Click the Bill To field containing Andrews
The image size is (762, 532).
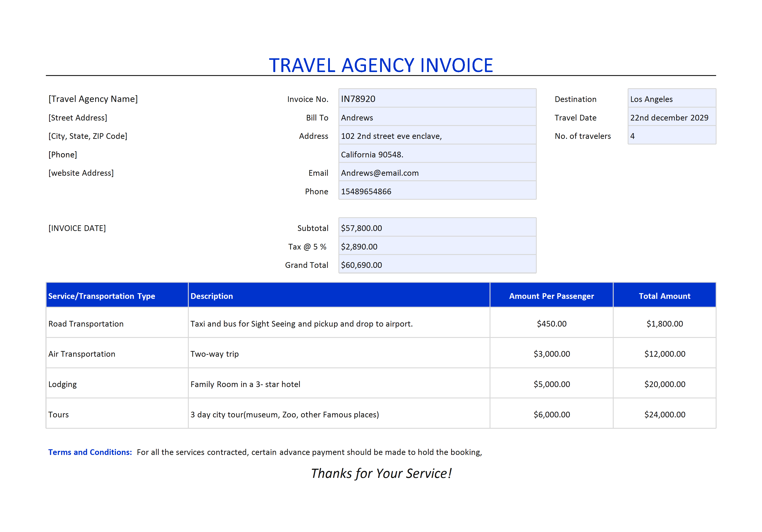click(437, 117)
